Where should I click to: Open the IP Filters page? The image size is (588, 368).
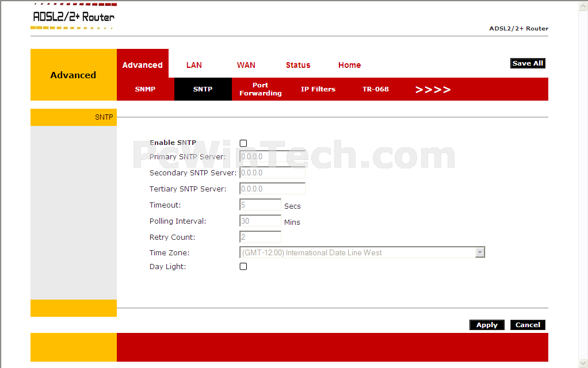pyautogui.click(x=318, y=89)
